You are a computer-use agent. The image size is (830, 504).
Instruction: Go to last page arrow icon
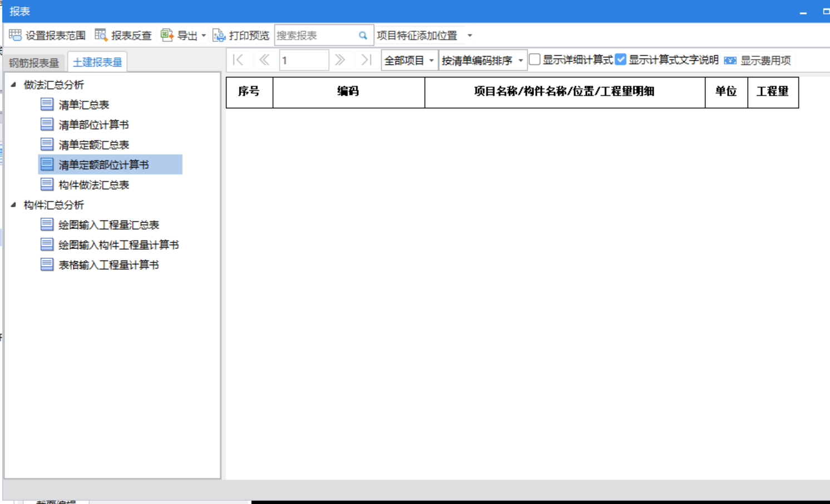point(366,60)
